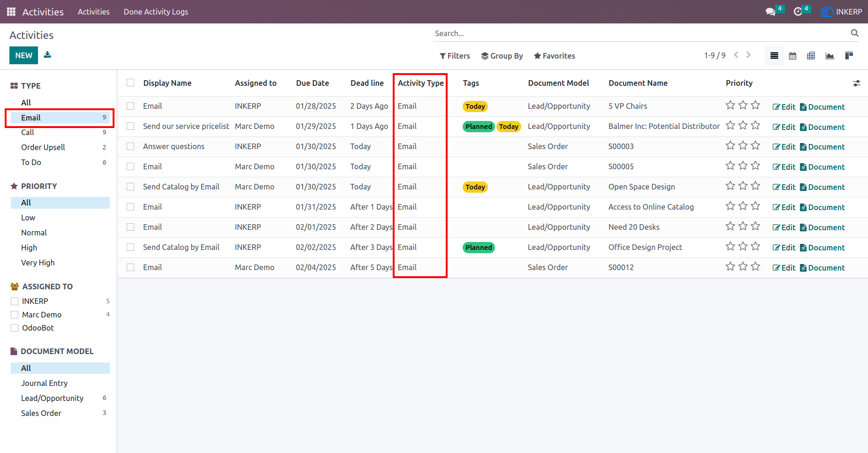
Task: Tick INKERP in Assigned To filter
Action: (15, 301)
